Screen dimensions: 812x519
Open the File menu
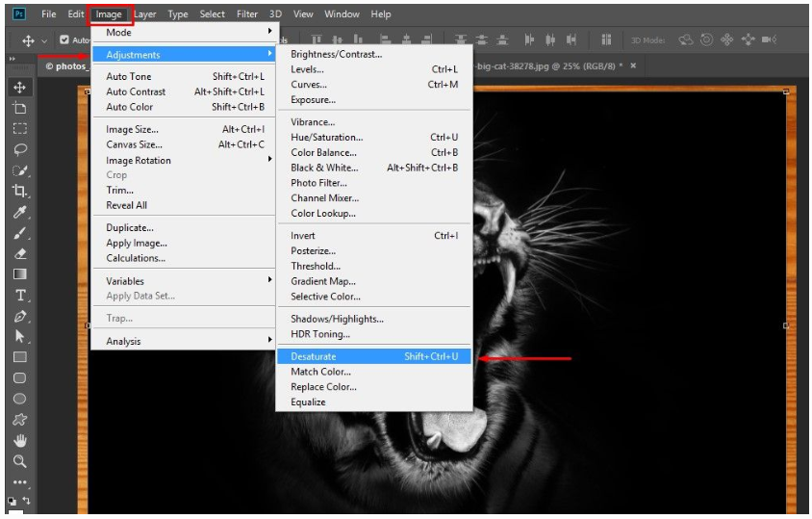coord(49,14)
